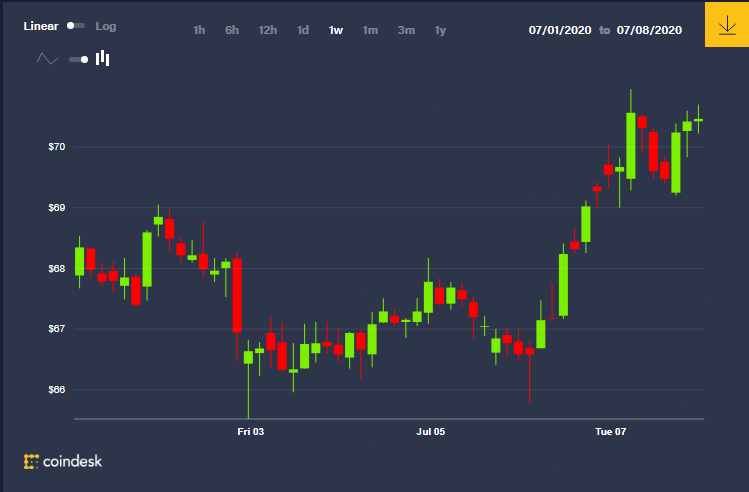Click the $66 price axis label
The width and height of the screenshot is (749, 492).
tap(57, 389)
